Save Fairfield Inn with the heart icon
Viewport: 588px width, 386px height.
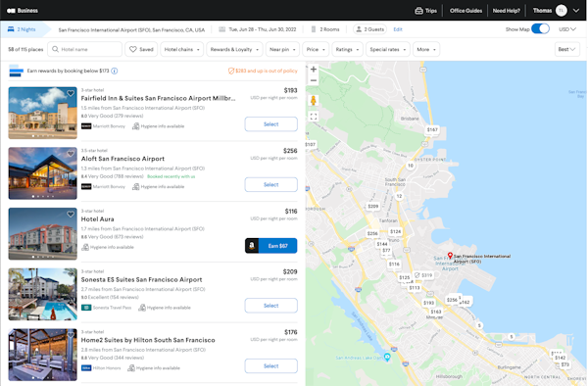coord(71,93)
